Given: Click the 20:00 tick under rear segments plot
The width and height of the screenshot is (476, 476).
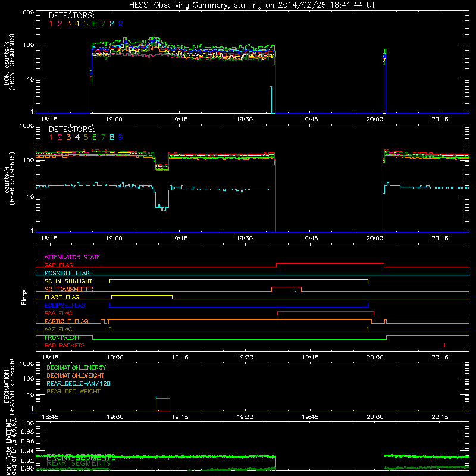Looking at the screenshot, I should coord(375,239).
